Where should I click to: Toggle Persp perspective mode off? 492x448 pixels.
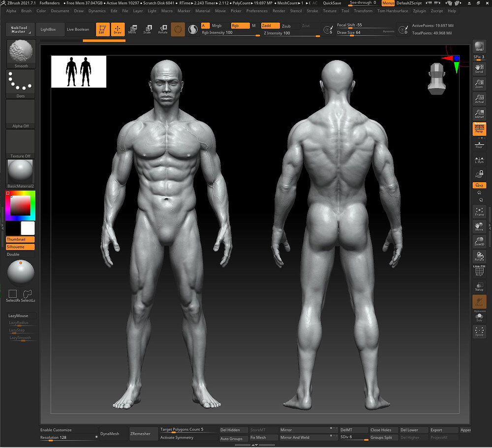pyautogui.click(x=479, y=128)
